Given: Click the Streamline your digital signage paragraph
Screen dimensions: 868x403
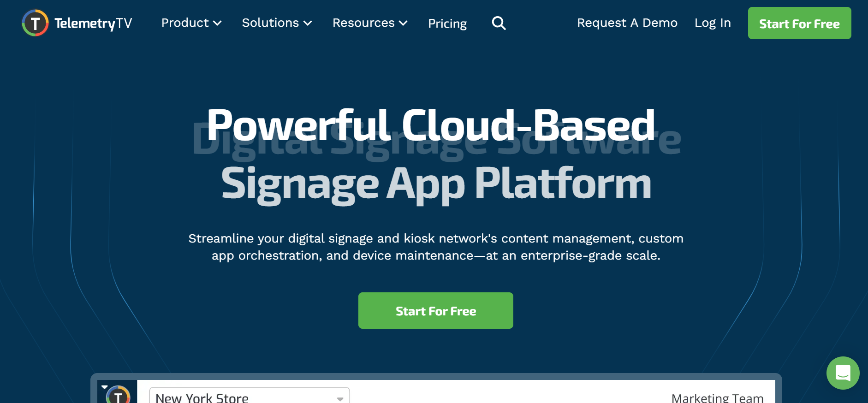Looking at the screenshot, I should coord(436,247).
